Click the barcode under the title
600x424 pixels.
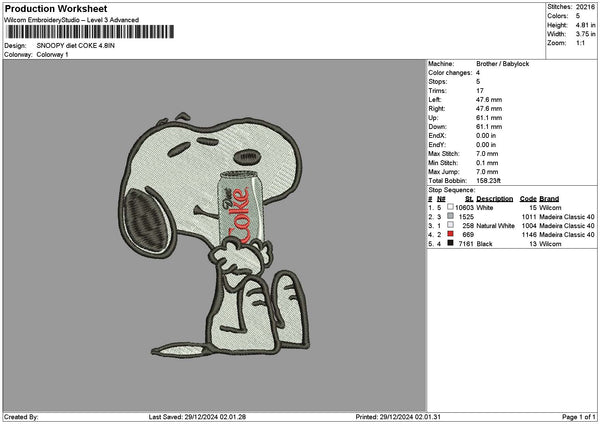[91, 32]
